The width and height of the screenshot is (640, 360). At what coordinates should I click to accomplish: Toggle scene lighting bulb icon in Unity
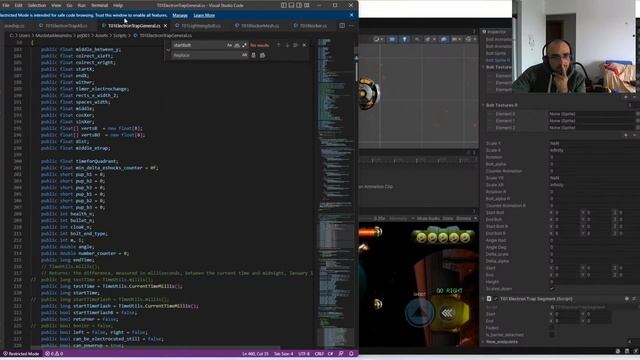click(x=404, y=39)
